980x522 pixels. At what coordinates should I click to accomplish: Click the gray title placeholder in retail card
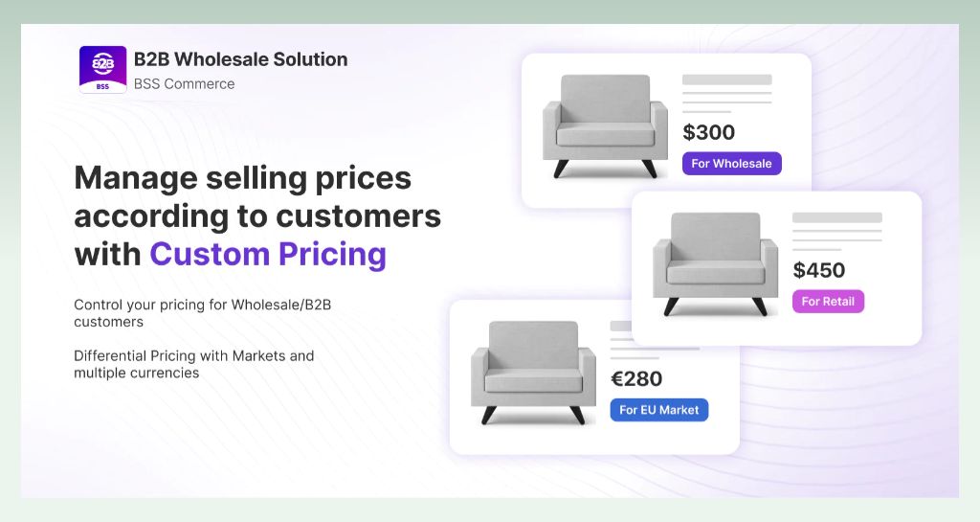click(836, 217)
